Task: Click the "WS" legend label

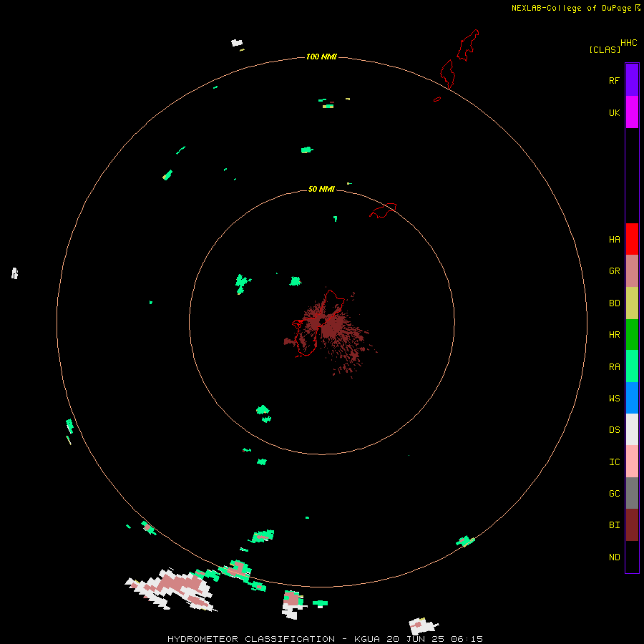Action: 615,398
